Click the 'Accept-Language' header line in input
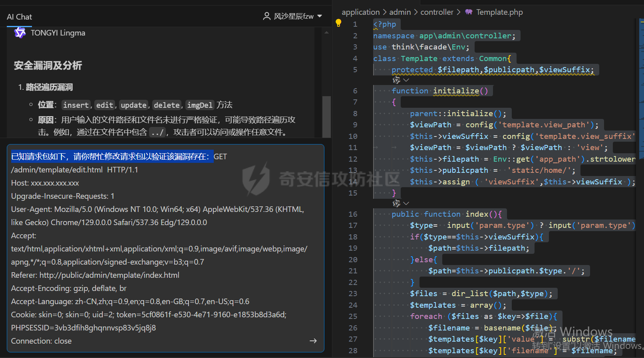The height and width of the screenshot is (358, 644). [x=130, y=301]
